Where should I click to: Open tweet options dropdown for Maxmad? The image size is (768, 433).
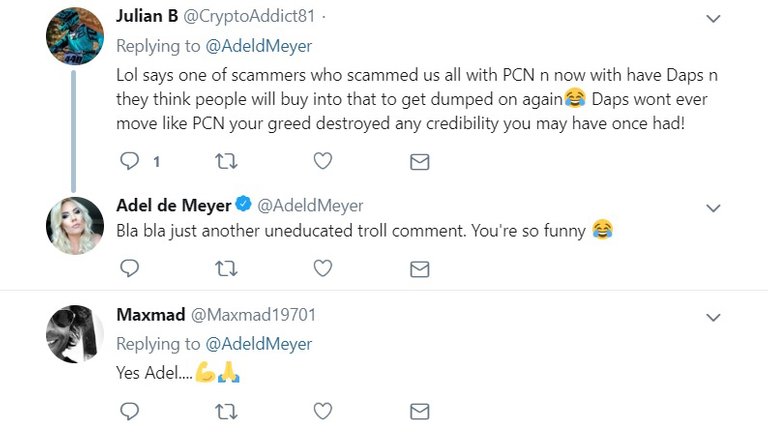[x=713, y=317]
